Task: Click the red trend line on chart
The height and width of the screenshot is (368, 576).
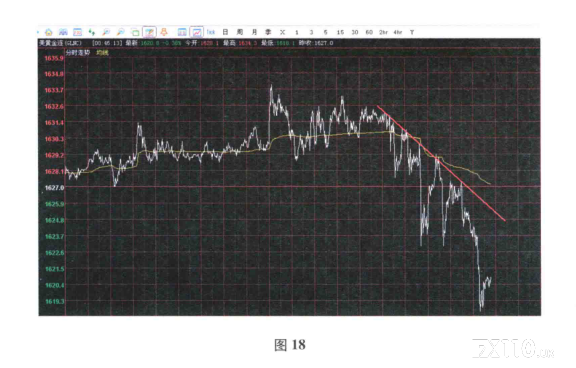Action: click(x=441, y=163)
